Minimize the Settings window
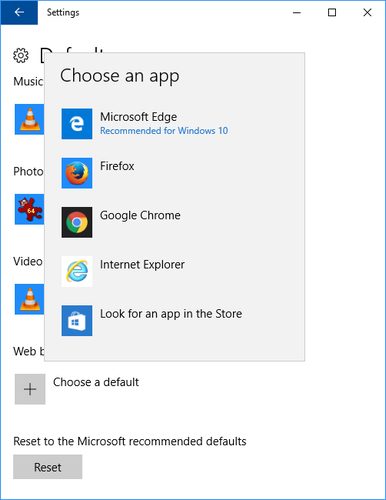This screenshot has width=386, height=500. coord(297,13)
